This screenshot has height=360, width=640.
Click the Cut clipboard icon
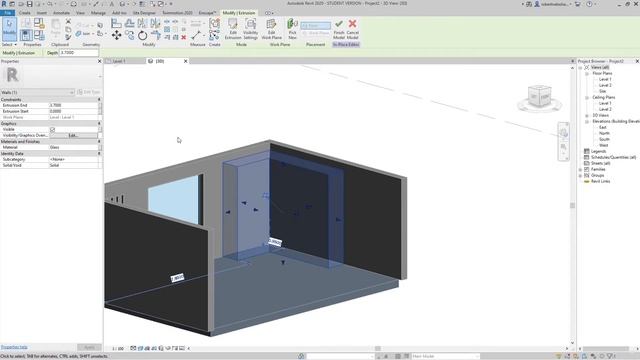click(68, 22)
